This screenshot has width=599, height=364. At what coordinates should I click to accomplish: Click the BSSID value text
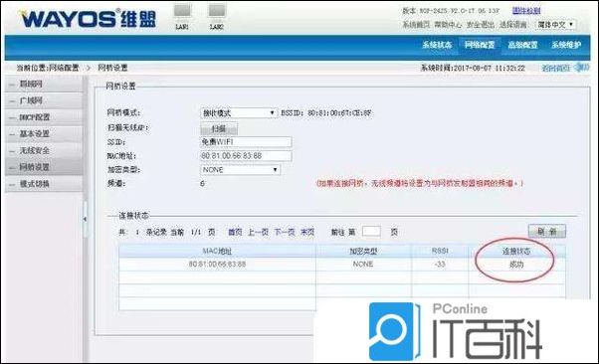click(339, 113)
